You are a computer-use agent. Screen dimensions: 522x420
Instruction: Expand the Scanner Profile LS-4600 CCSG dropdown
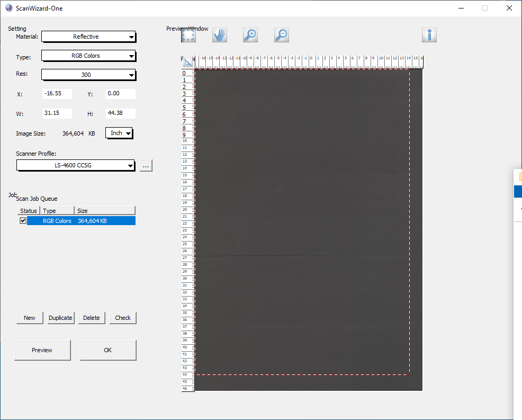pos(76,165)
